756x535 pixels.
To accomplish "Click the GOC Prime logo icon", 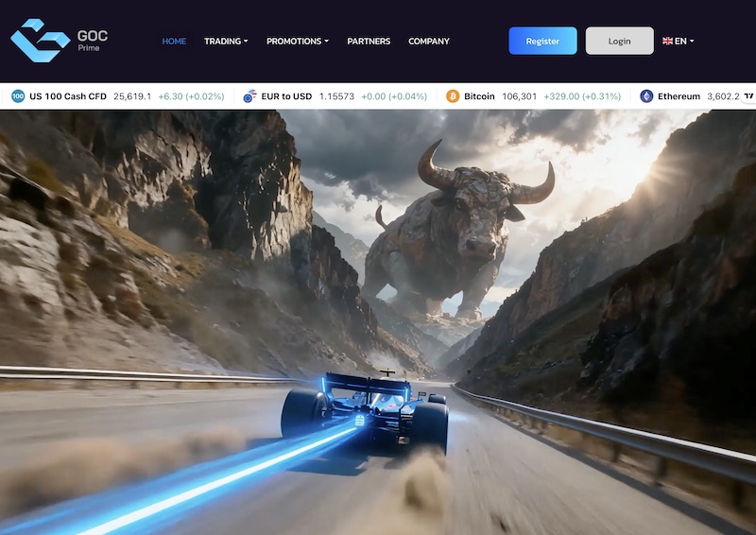I will 40,41.
